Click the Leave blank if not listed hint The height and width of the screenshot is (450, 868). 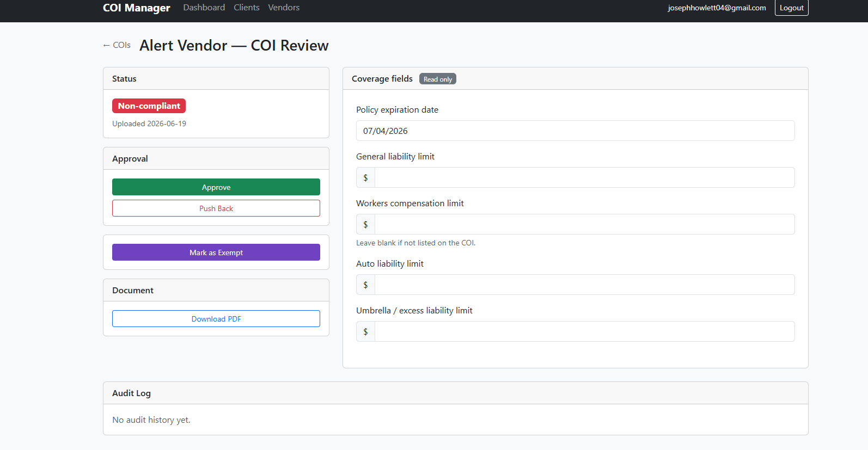click(x=416, y=243)
